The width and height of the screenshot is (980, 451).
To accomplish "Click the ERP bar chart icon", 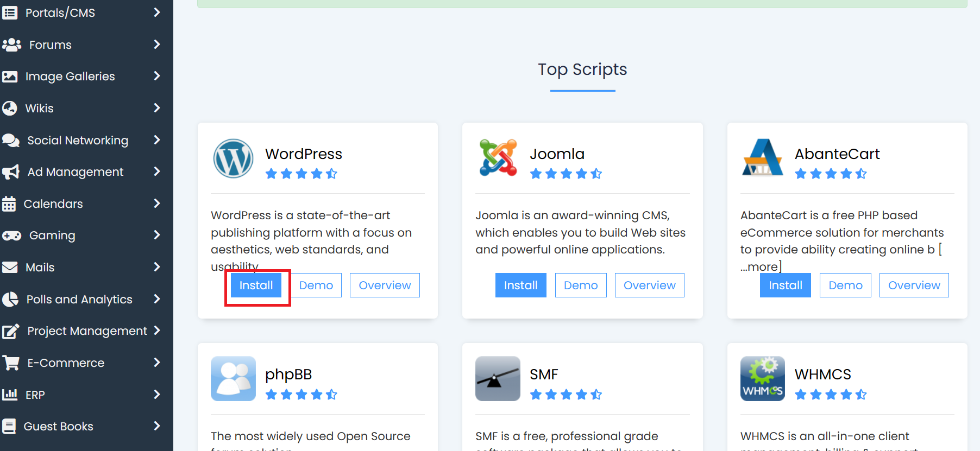I will [10, 395].
